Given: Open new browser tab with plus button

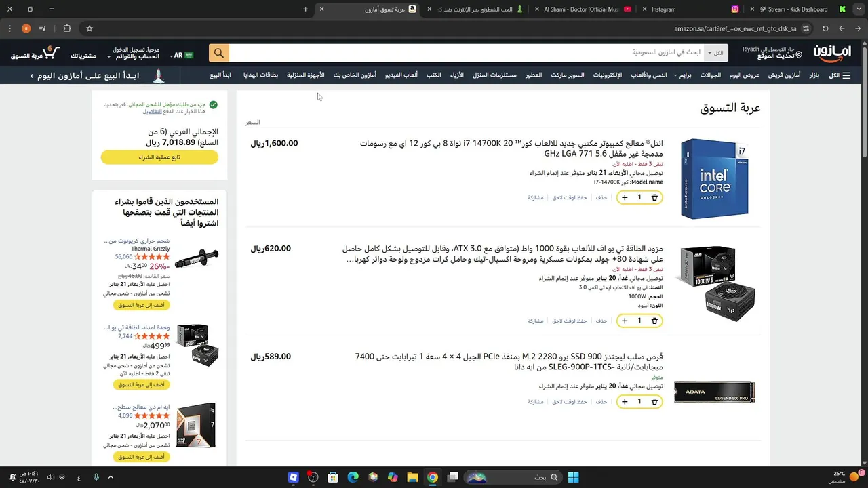Looking at the screenshot, I should 305,9.
